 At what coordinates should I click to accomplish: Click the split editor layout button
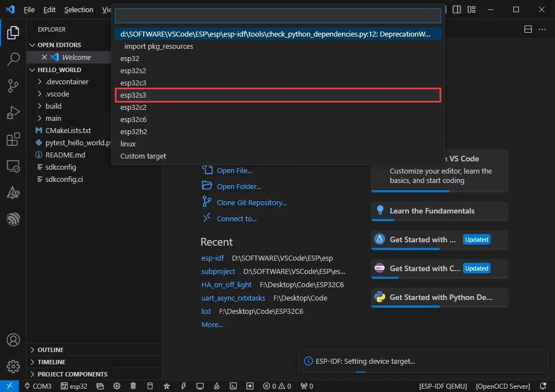[x=528, y=29]
